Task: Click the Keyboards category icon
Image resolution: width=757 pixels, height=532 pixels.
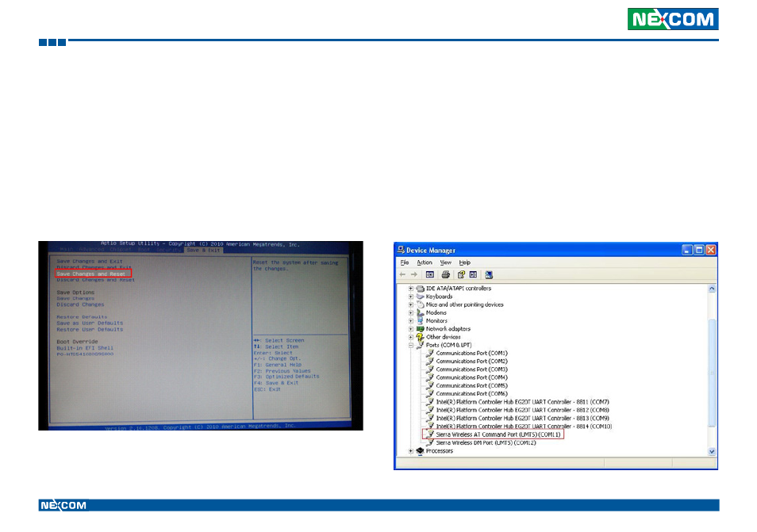Action: (420, 297)
